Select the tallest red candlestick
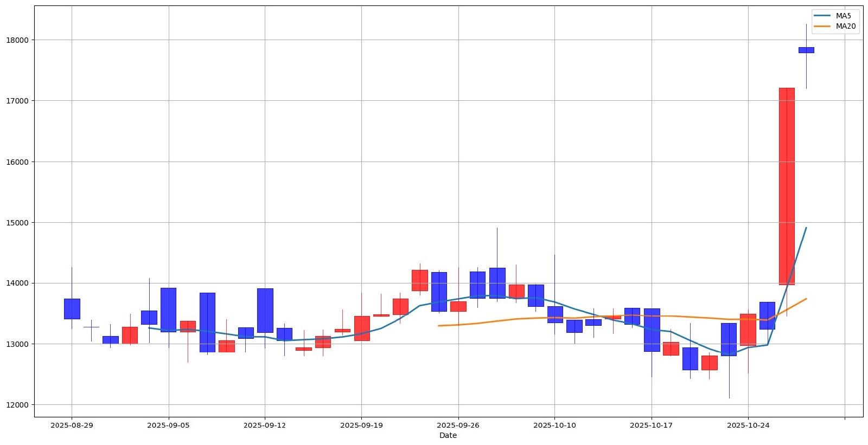The height and width of the screenshot is (445, 868). pyautogui.click(x=787, y=186)
